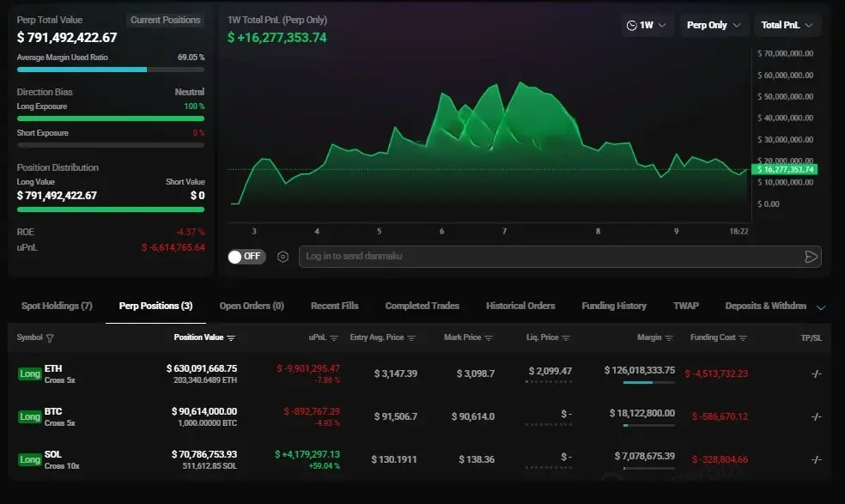Click ETH margin usage bar

(649, 383)
